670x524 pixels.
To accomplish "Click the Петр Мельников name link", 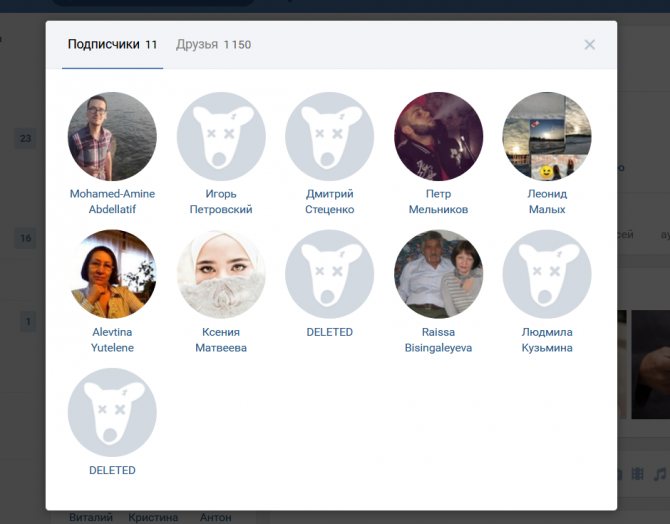I will [x=438, y=201].
